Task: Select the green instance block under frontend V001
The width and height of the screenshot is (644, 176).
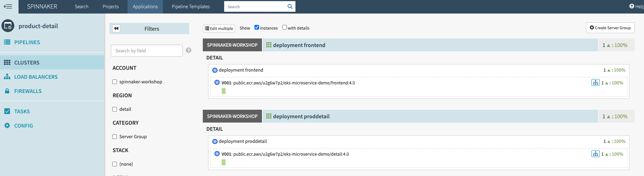Action: click(x=223, y=91)
